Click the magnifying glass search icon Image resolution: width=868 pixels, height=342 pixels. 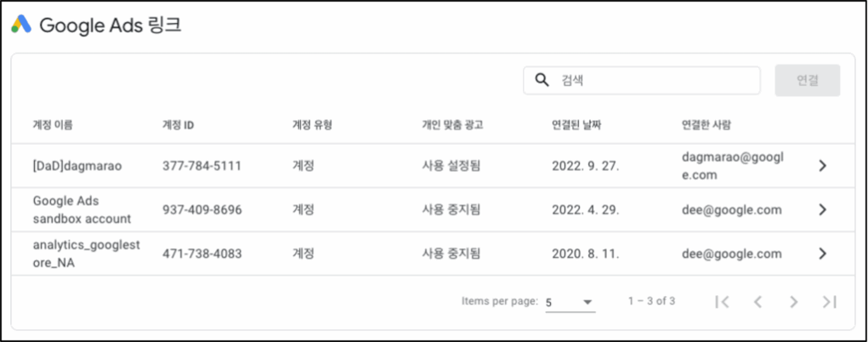click(x=542, y=80)
